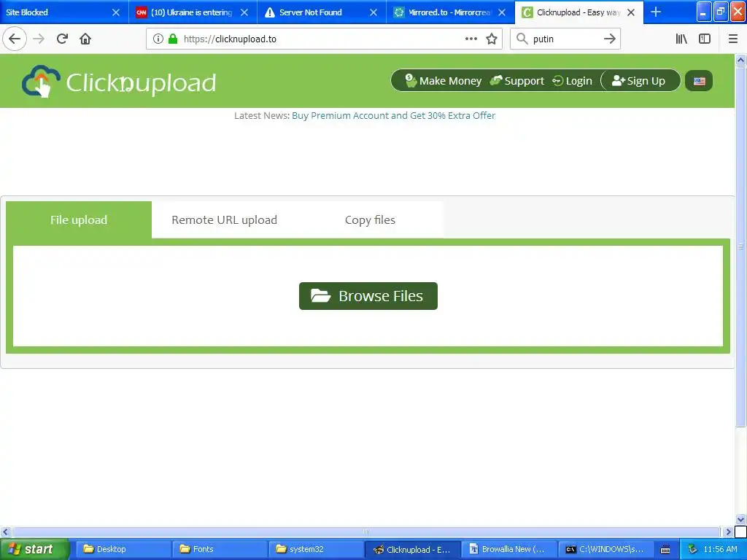Switch to Browallia New taskbar window
Screen dimensions: 747x560
click(x=508, y=549)
